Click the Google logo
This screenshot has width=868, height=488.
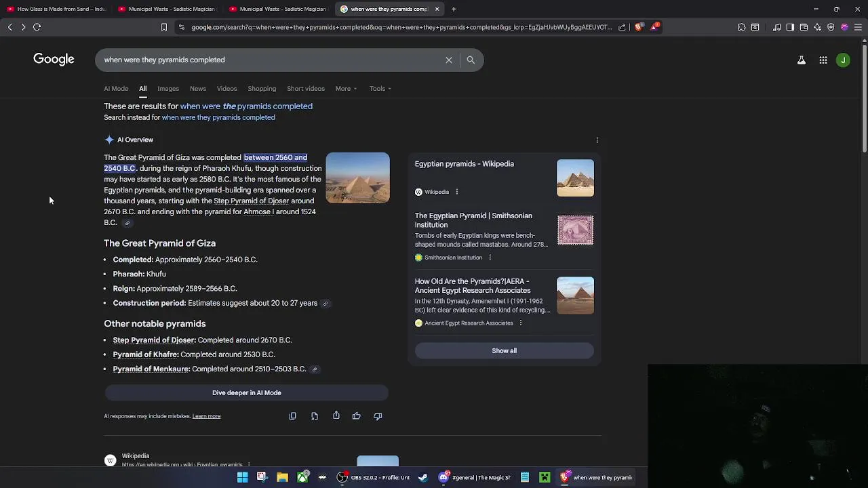(x=54, y=60)
